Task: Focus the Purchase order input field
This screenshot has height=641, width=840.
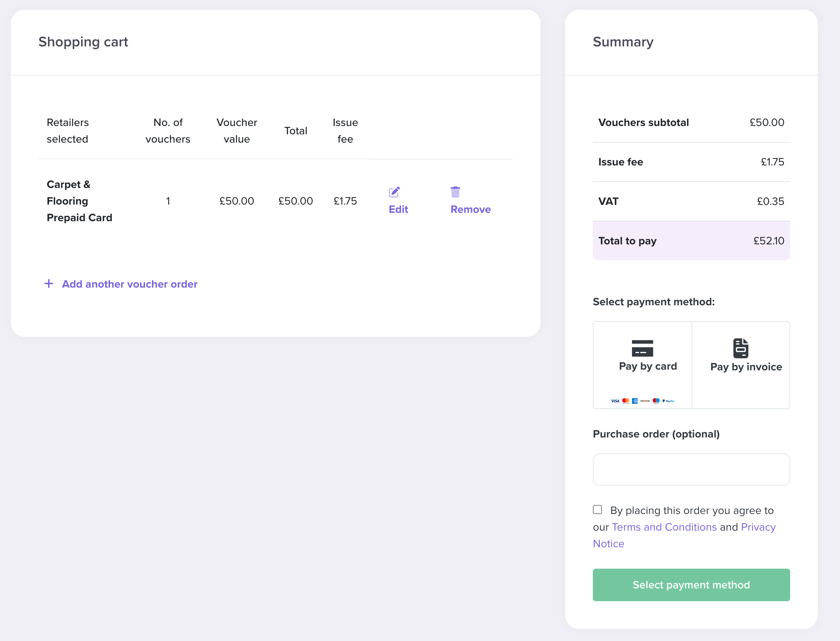Action: coord(691,469)
